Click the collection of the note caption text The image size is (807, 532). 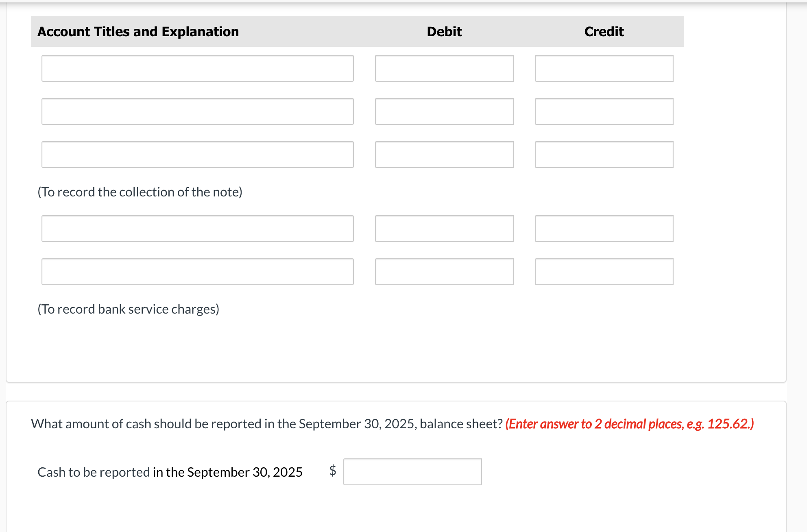click(140, 192)
